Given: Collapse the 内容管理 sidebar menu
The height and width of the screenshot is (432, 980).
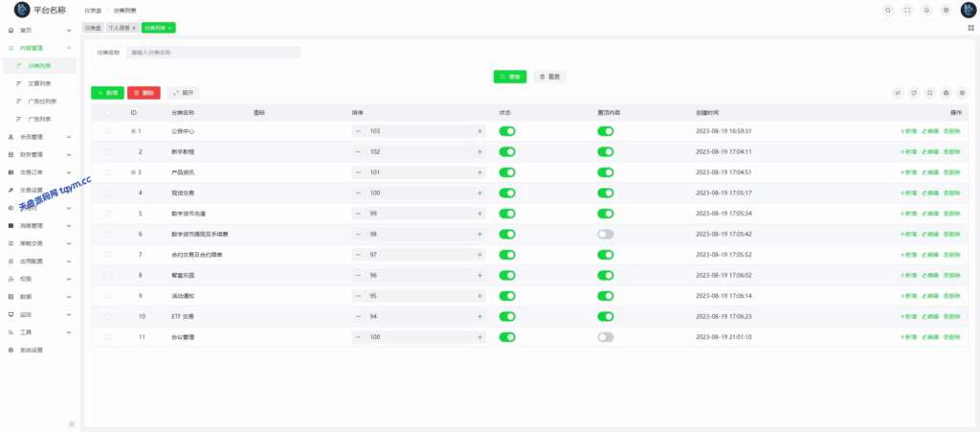Looking at the screenshot, I should pos(39,48).
